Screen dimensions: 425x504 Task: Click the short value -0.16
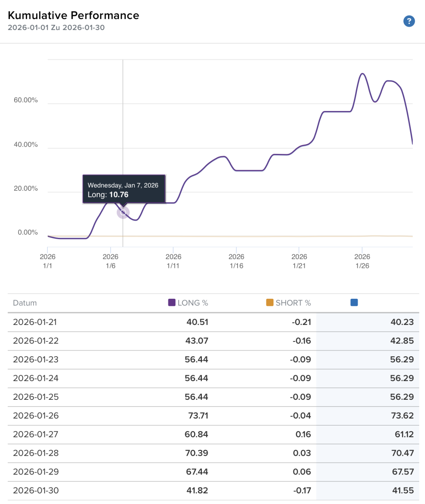(x=302, y=341)
